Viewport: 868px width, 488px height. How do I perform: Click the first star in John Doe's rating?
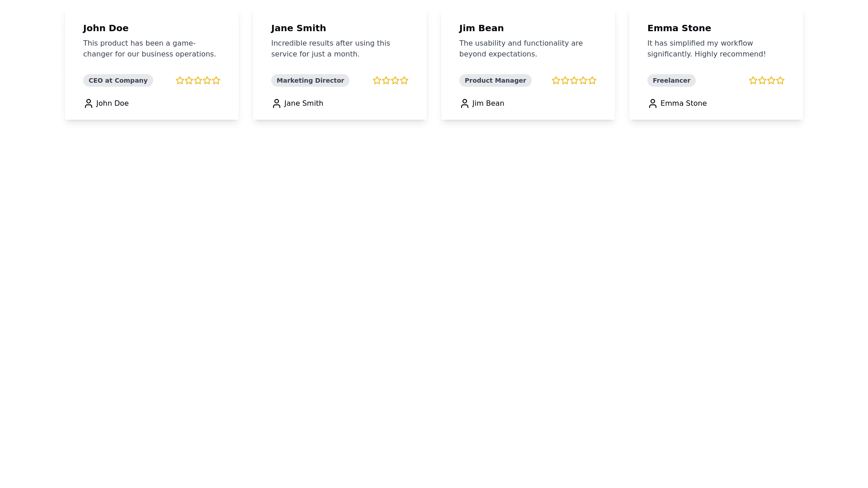[x=180, y=80]
